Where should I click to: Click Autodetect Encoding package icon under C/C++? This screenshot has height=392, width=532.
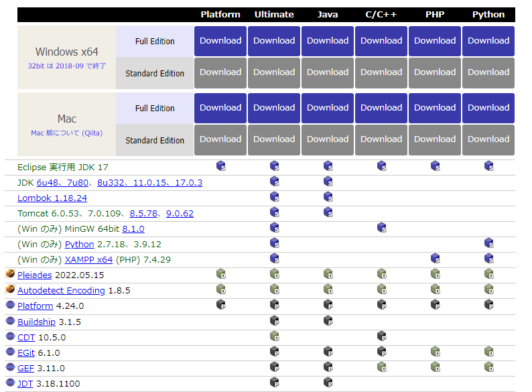(x=382, y=289)
